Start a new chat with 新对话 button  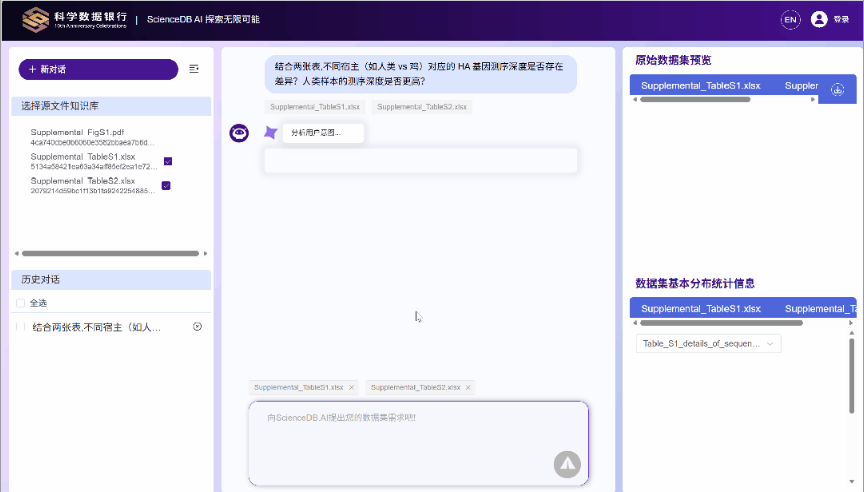click(98, 69)
